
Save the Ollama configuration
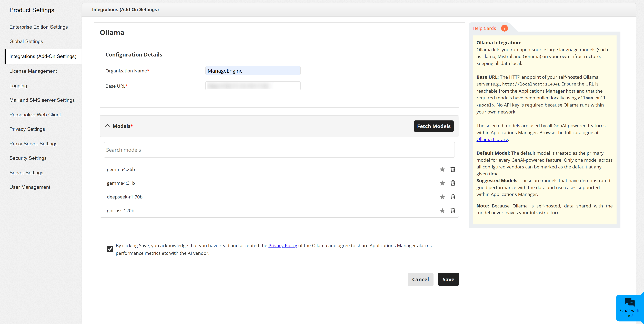pyautogui.click(x=448, y=279)
